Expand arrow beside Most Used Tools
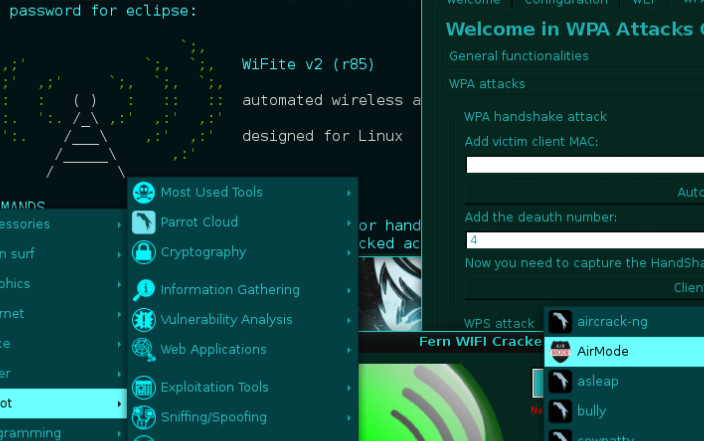Viewport: 704px width, 441px height. click(x=349, y=193)
